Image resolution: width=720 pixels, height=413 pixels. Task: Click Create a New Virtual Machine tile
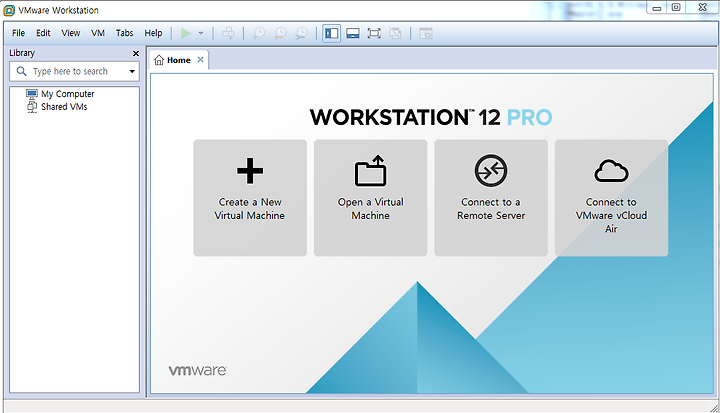pos(250,198)
